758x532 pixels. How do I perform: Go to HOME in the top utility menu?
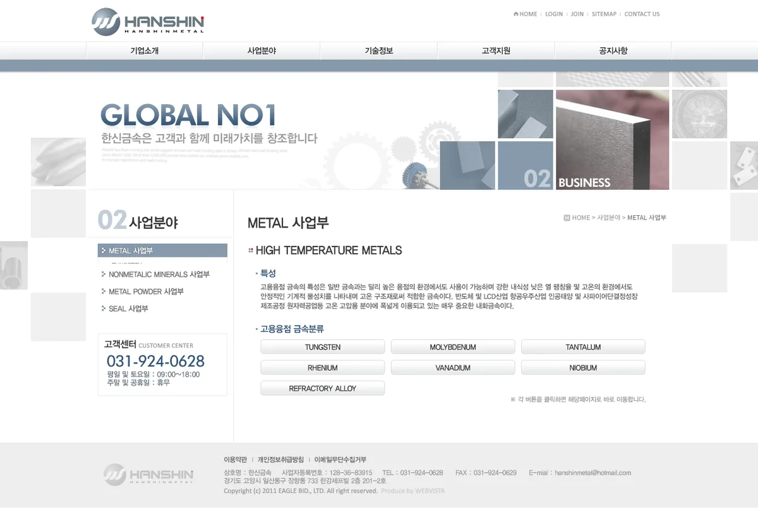click(x=528, y=14)
